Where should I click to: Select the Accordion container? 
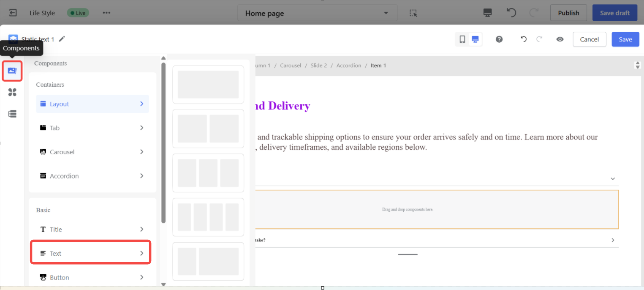(92, 176)
